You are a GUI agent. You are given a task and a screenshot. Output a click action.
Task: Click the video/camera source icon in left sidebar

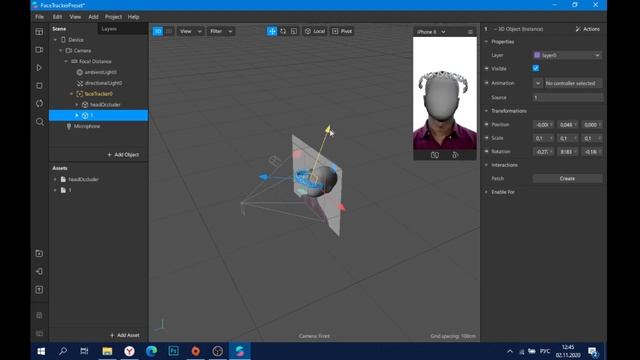tap(39, 50)
